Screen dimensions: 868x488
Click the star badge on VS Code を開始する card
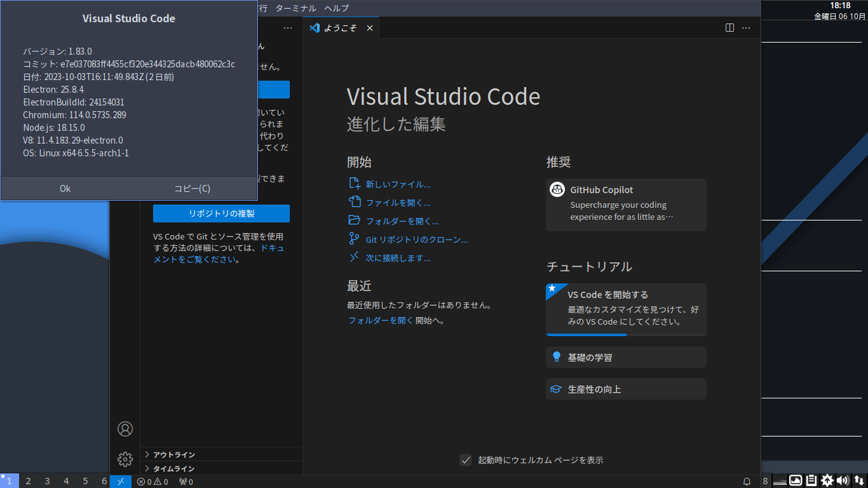[x=552, y=288]
